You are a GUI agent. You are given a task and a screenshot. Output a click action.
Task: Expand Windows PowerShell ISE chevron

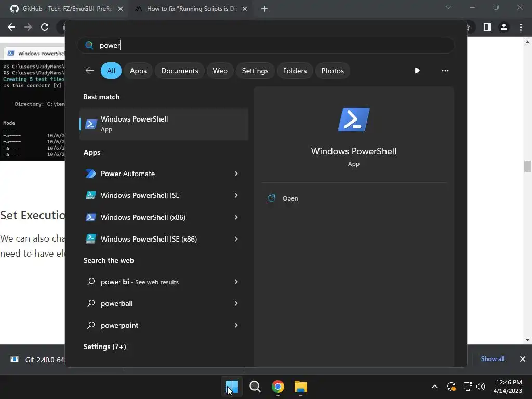tap(236, 195)
